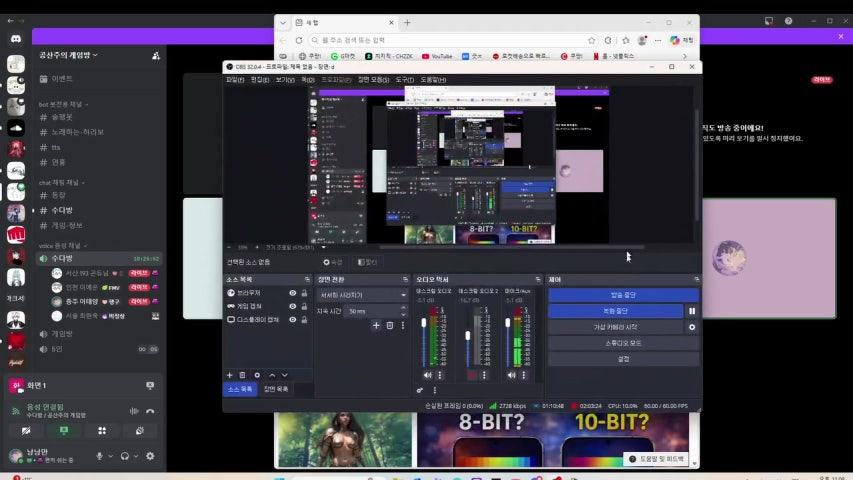Mute the first desktop audio speaker icon
The width and height of the screenshot is (853, 480).
427,375
